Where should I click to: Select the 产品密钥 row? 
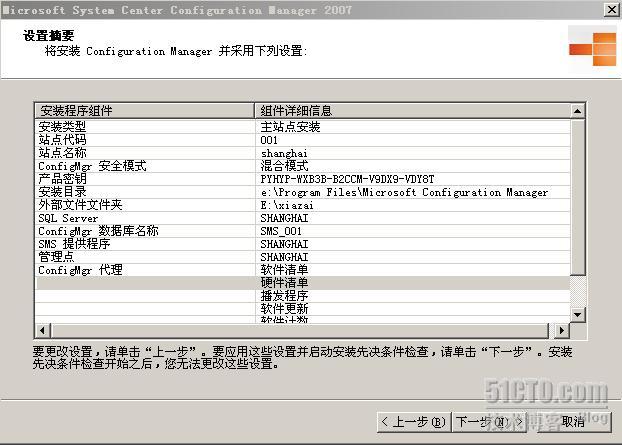point(303,179)
